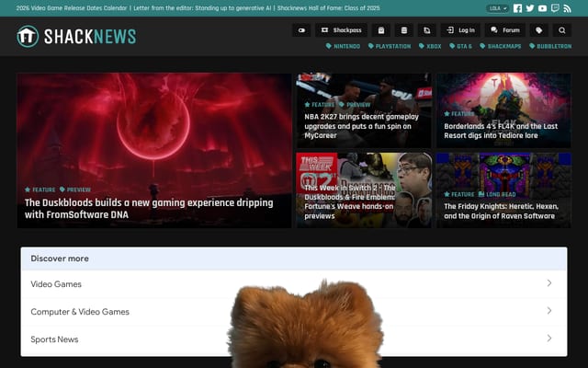Toggle the dark mode switch in header
Image resolution: width=588 pixels, height=368 pixels.
pyautogui.click(x=301, y=30)
